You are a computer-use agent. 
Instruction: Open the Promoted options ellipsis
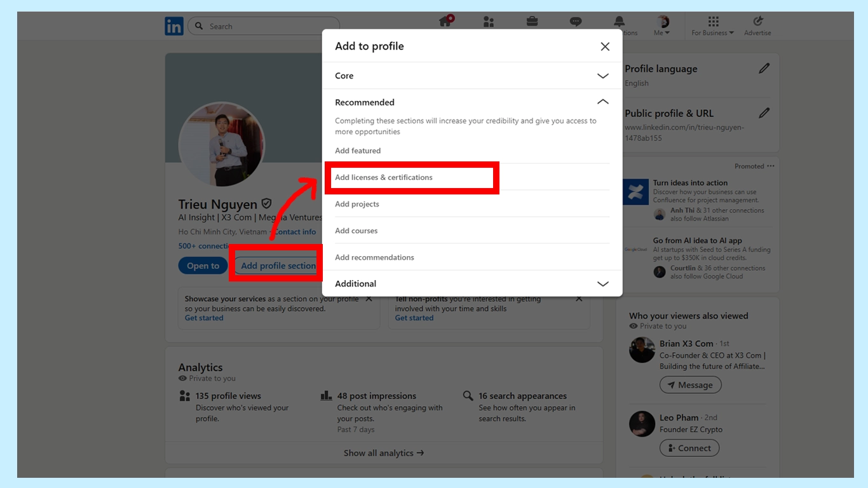pyautogui.click(x=771, y=166)
